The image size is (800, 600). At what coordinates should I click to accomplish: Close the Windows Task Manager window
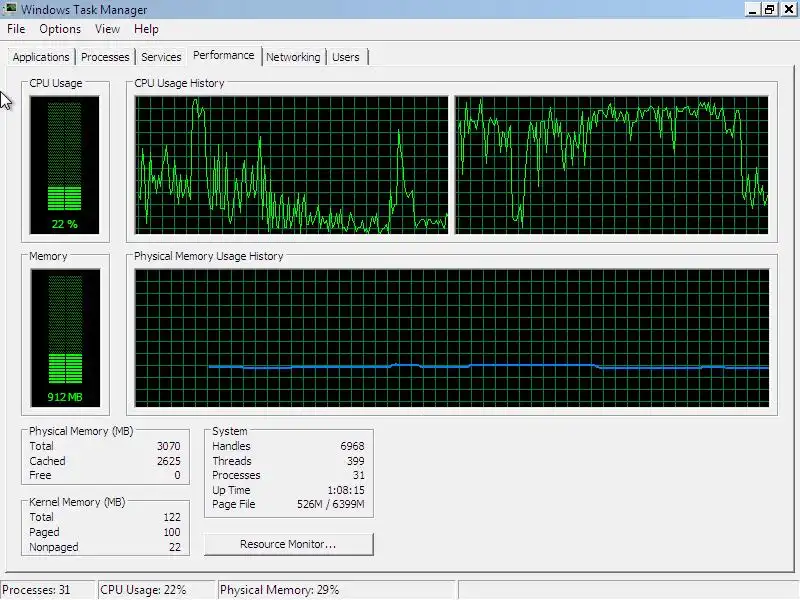pyautogui.click(x=788, y=9)
